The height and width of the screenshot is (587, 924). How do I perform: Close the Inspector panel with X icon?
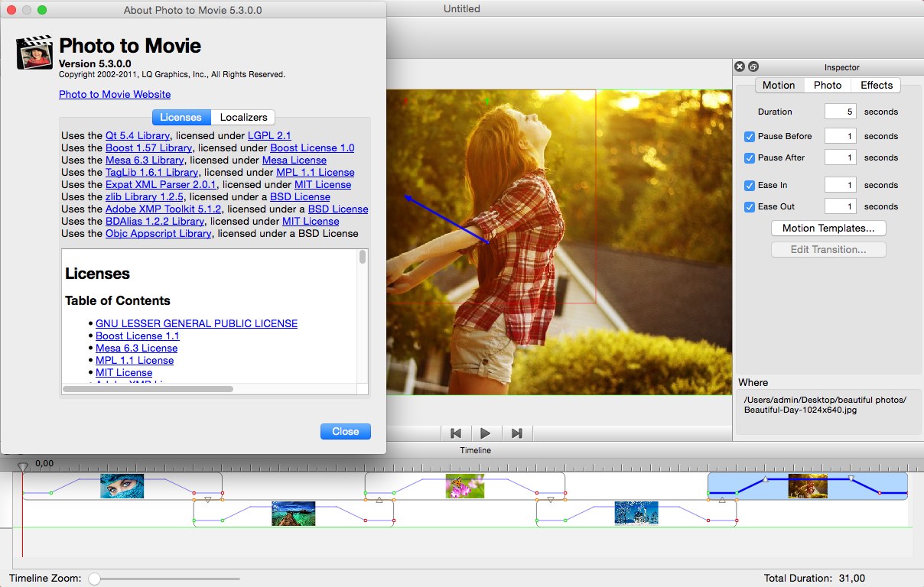point(740,67)
